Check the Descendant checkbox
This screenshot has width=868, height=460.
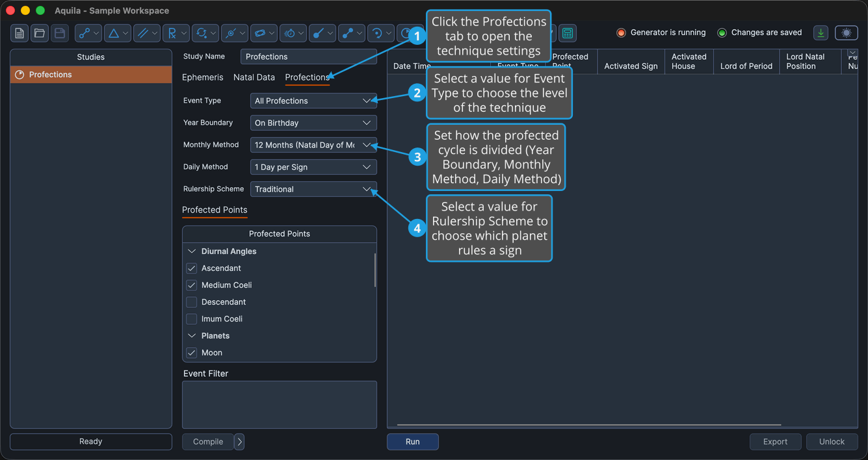tap(191, 302)
